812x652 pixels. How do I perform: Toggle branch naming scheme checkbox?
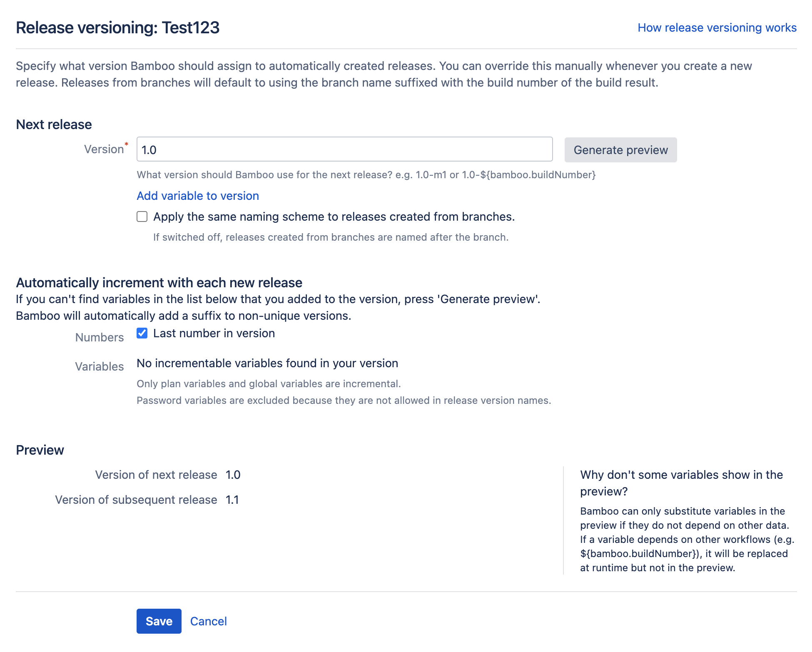click(142, 216)
